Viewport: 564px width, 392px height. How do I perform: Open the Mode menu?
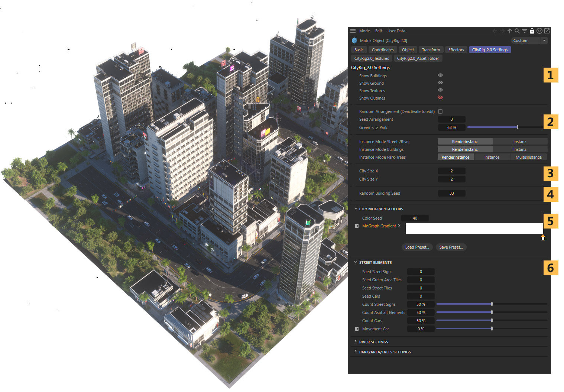coord(364,31)
